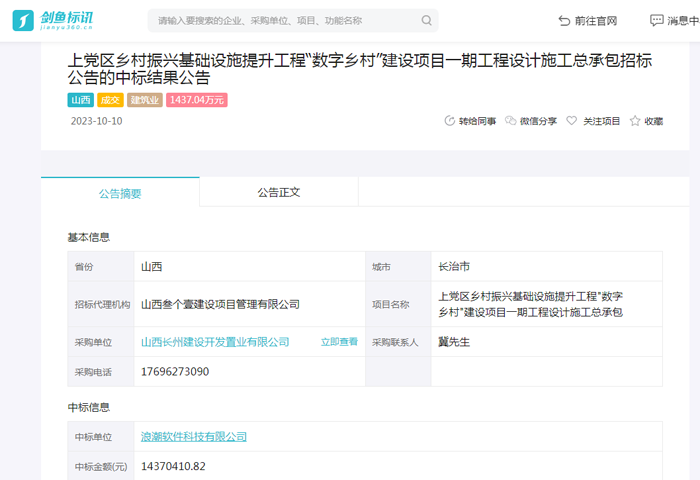This screenshot has height=480, width=700.
Task: Click the heart icon to follow the project
Action: [571, 121]
